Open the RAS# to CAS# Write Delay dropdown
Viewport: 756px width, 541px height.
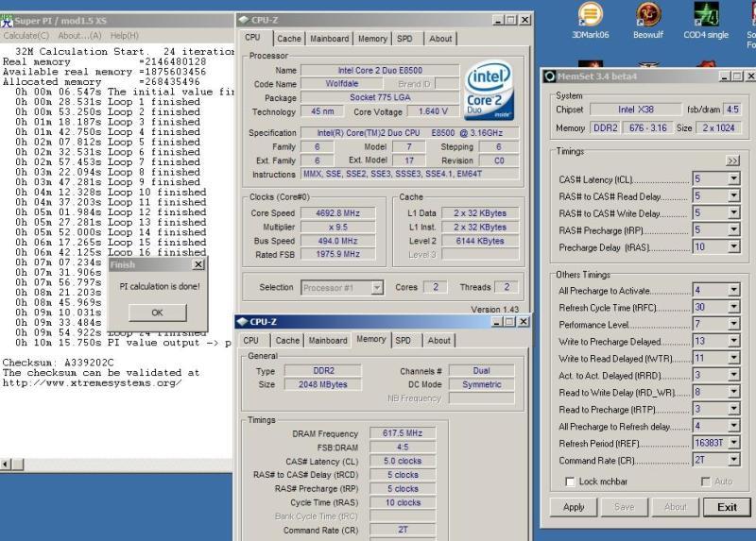pos(733,213)
